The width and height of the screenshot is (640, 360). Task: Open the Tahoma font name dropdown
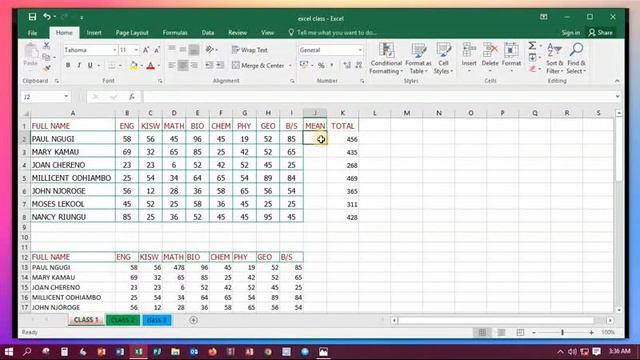click(115, 50)
